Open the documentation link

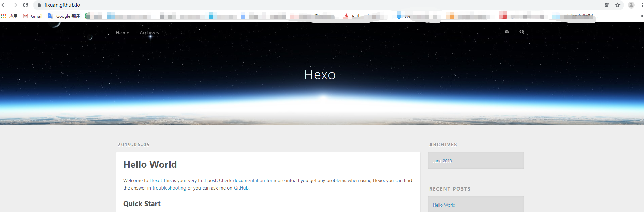(x=249, y=180)
